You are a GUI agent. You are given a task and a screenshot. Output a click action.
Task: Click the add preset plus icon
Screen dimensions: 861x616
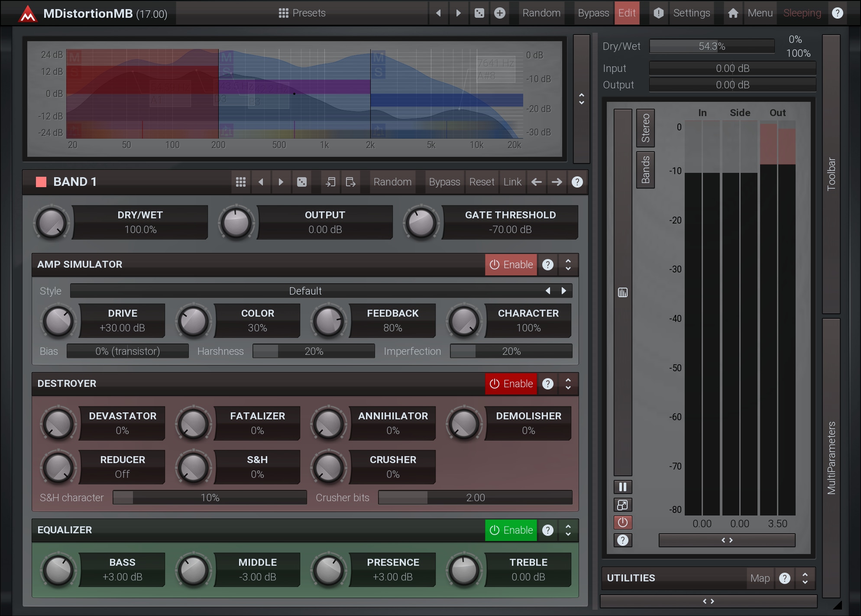pos(500,13)
